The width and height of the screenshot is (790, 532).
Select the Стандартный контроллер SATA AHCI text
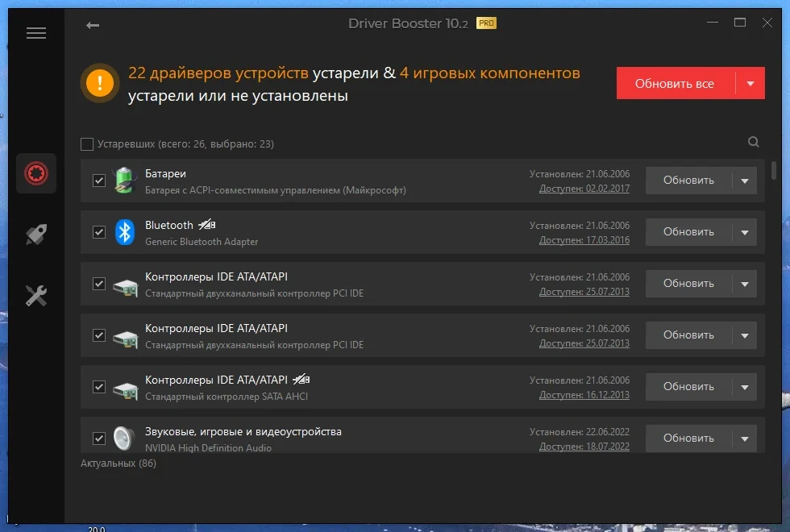(227, 397)
